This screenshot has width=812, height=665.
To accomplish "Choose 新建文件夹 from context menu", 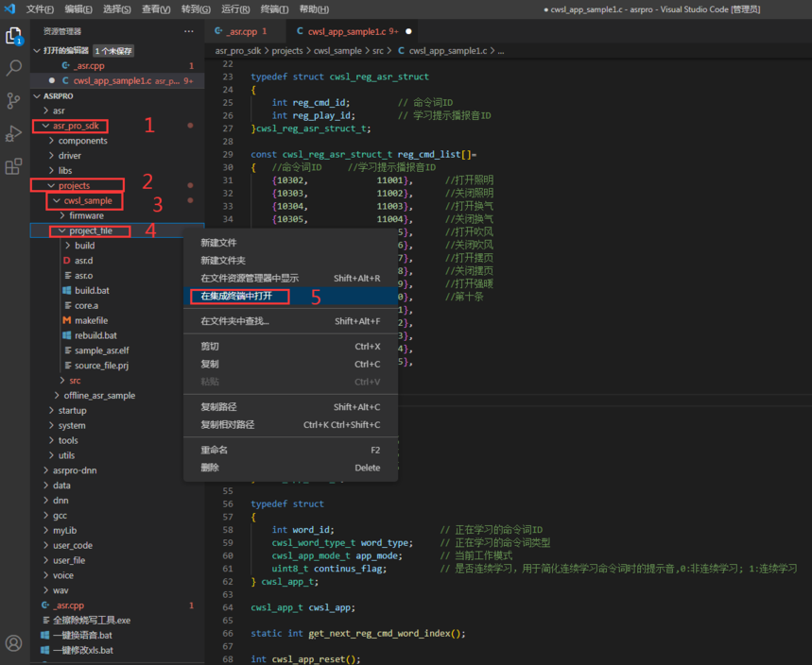I will pyautogui.click(x=290, y=261).
